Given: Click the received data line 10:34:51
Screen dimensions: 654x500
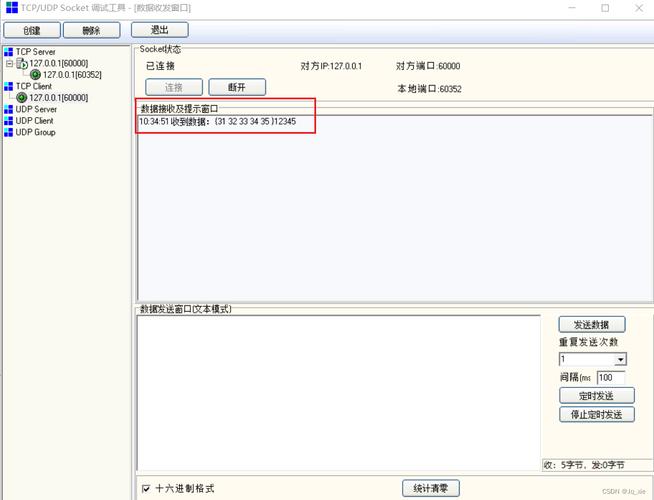Looking at the screenshot, I should [218, 121].
